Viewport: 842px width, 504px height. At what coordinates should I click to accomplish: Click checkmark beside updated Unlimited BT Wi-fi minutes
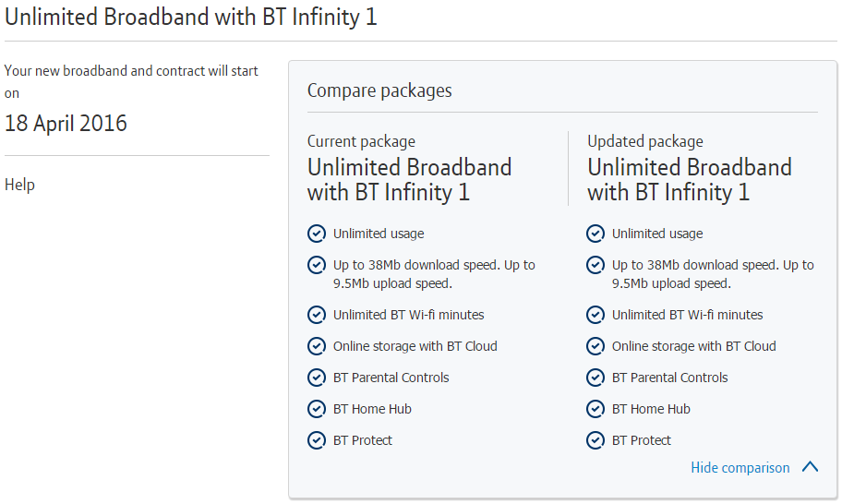pyautogui.click(x=595, y=315)
